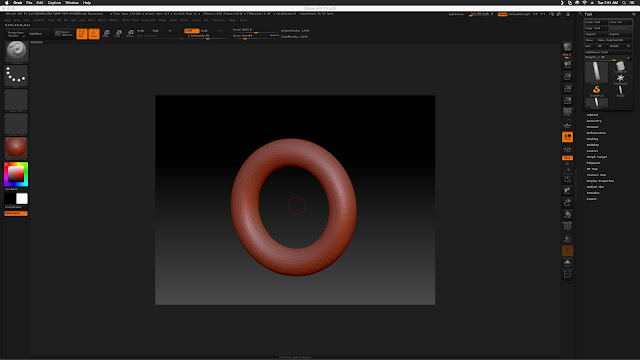
Task: Expand the Geometry sub-palette
Action: 594,121
